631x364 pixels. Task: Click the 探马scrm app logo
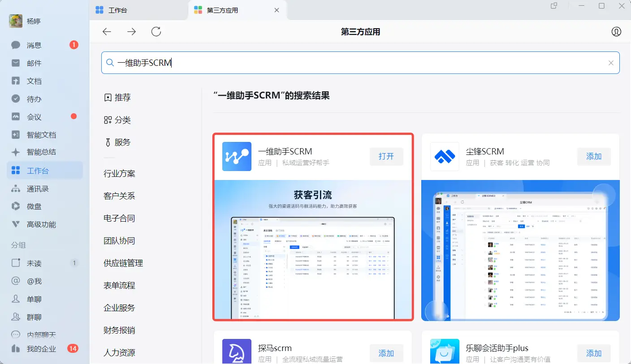237,351
